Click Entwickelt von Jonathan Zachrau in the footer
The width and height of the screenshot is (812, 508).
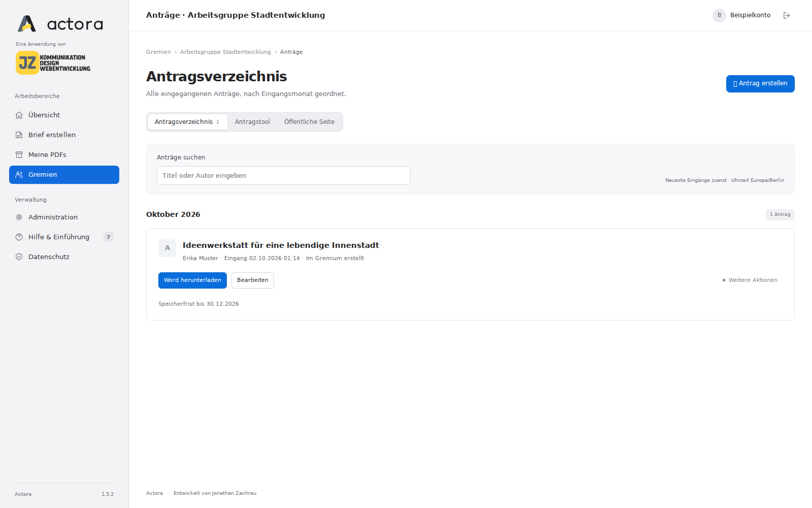(215, 493)
